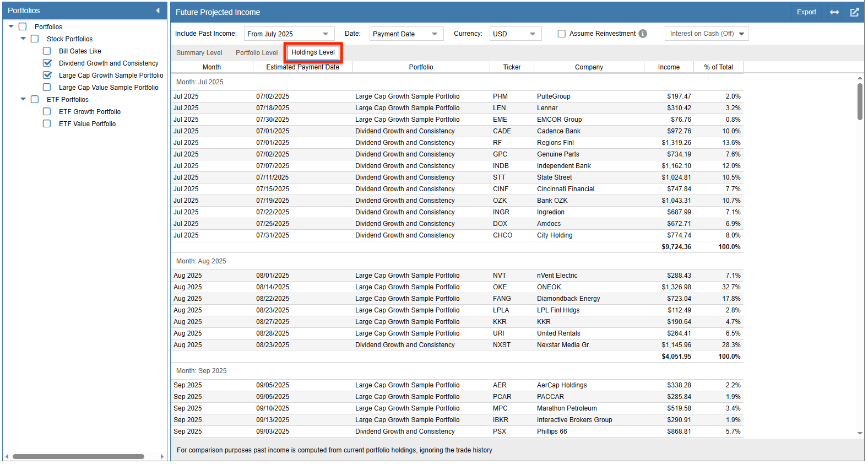Enable the Assume Reinvestment checkbox
This screenshot has width=868, height=464.
tap(562, 34)
